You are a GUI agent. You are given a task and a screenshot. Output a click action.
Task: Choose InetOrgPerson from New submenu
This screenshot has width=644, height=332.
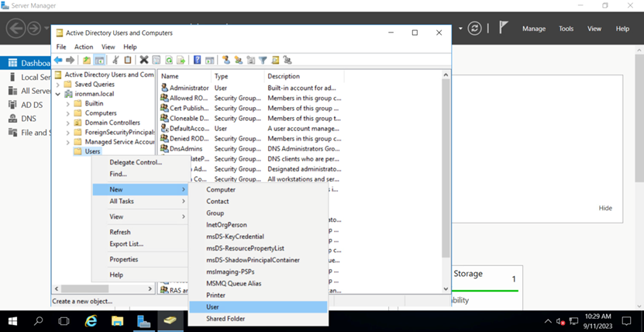pyautogui.click(x=258, y=225)
